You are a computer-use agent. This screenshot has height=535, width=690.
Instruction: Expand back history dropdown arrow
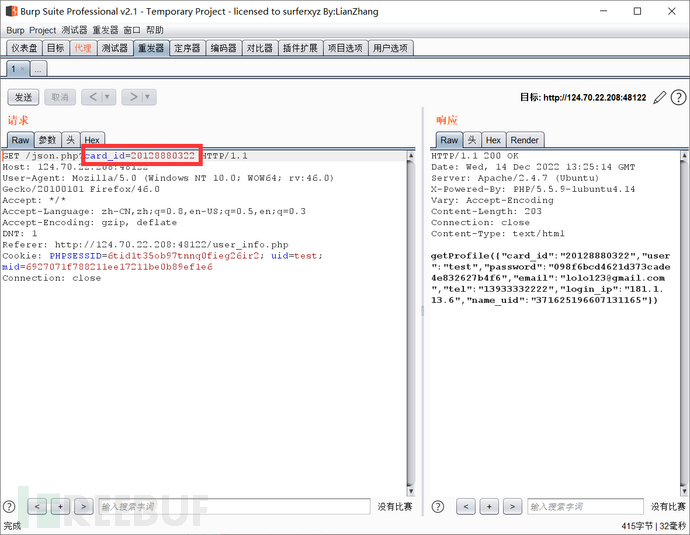pos(107,97)
